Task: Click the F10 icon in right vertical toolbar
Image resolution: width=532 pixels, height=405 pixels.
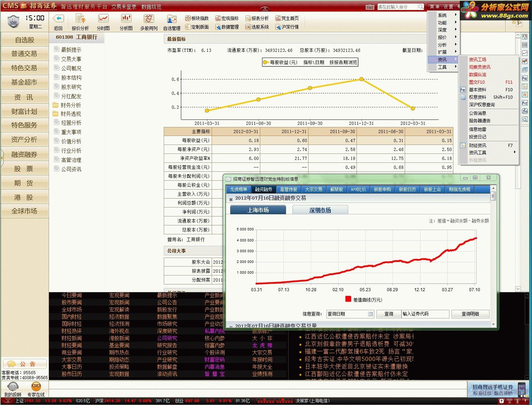Action: 524,78
